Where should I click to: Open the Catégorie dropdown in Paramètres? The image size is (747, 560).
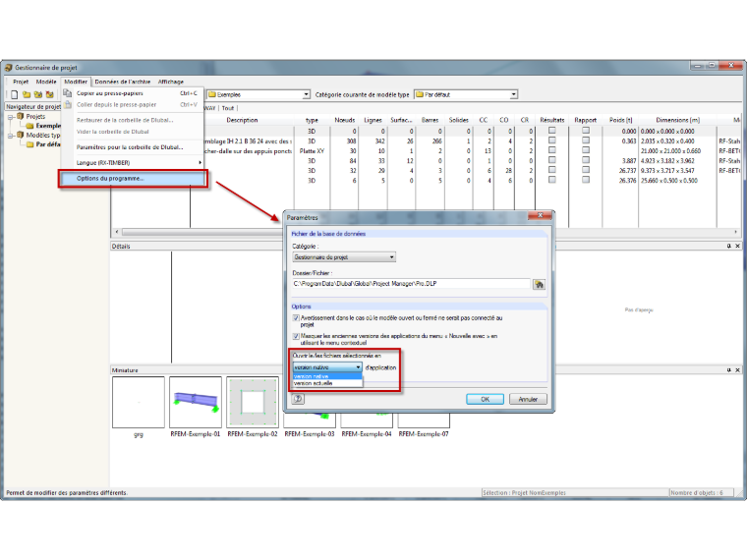tap(343, 257)
